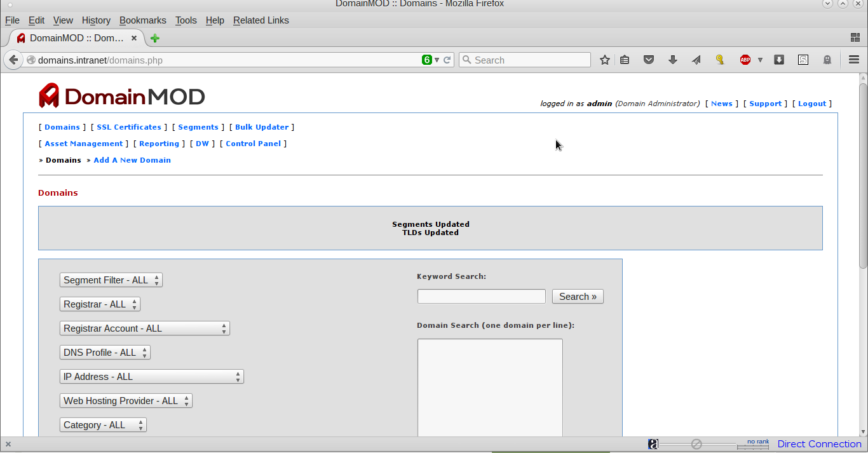Go to SSL Certificates page

point(129,127)
